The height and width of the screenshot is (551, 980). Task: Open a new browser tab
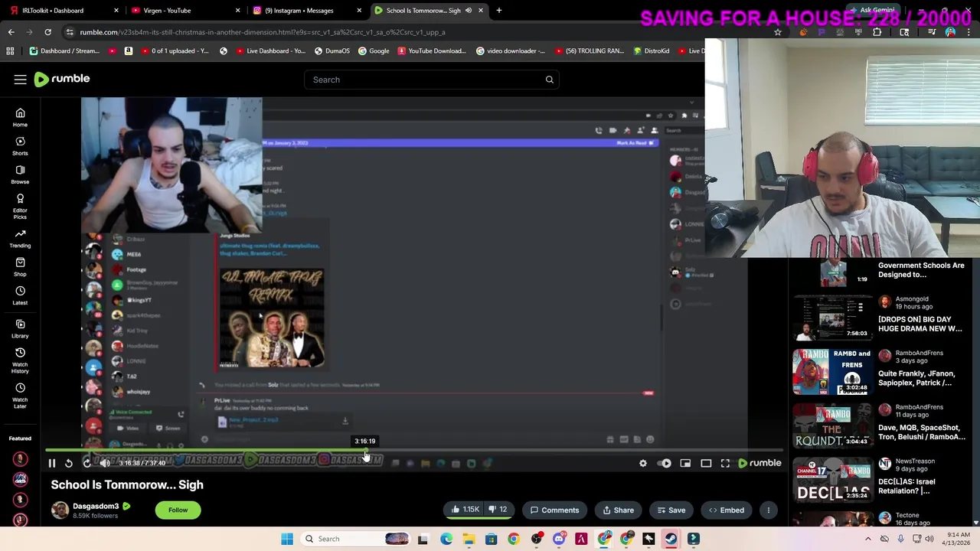499,11
